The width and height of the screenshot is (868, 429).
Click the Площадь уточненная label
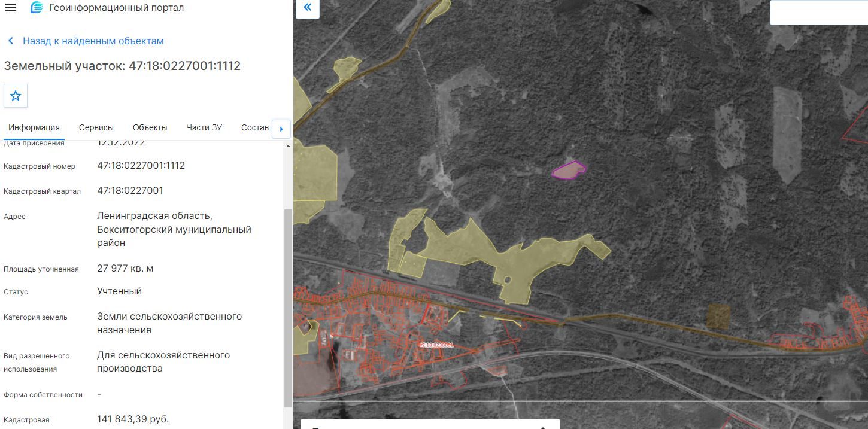(41, 269)
